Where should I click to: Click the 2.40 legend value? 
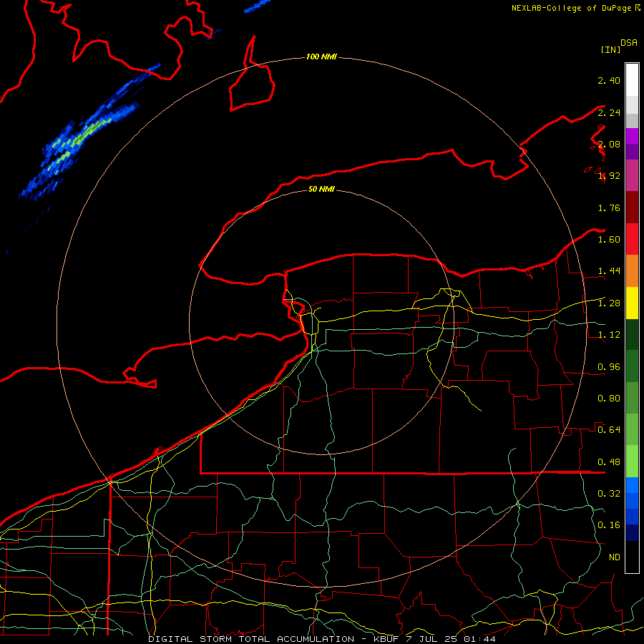click(609, 80)
